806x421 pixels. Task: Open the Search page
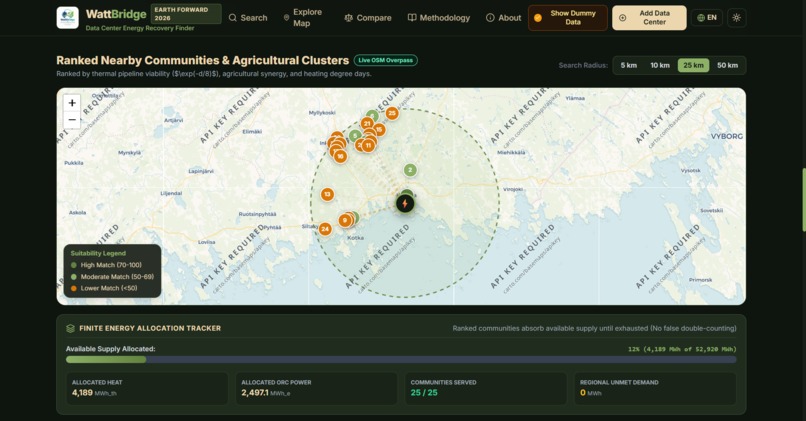coord(248,17)
